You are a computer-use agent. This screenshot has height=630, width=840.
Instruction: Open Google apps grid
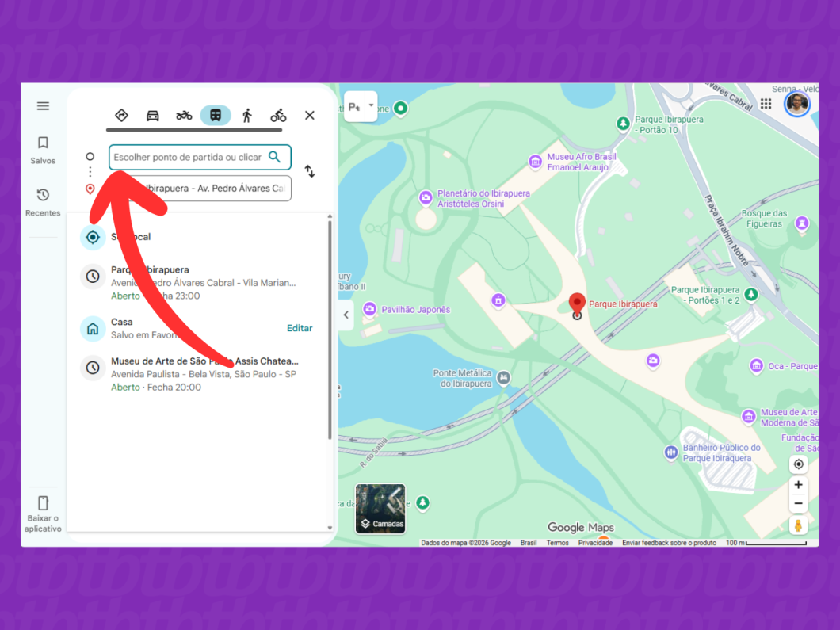(x=766, y=104)
